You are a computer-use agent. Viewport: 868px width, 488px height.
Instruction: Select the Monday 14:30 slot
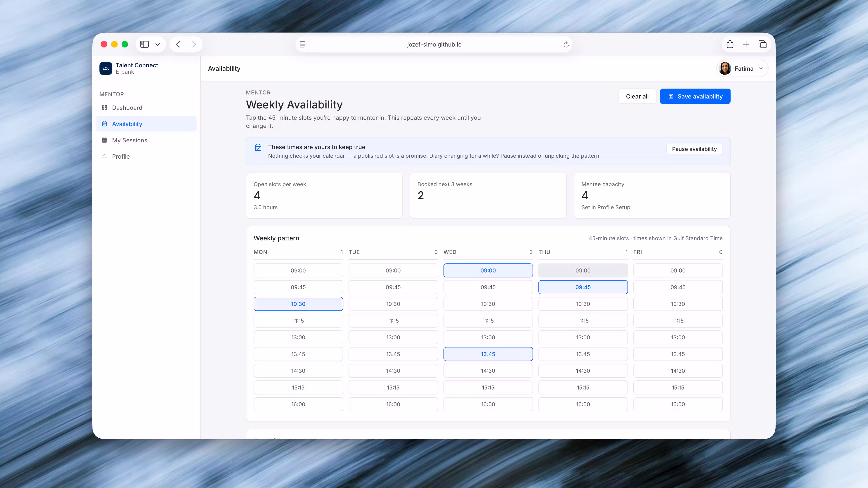point(298,371)
